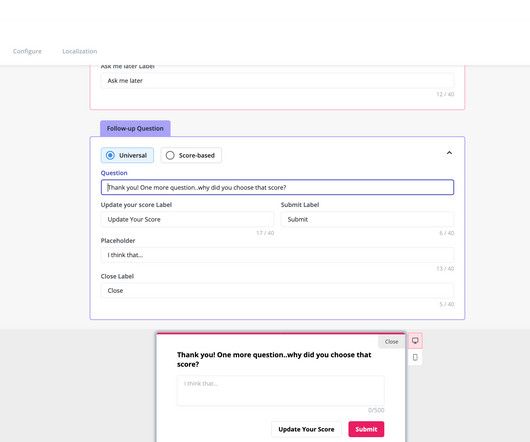Image resolution: width=530 pixels, height=442 pixels.
Task: Switch preview to mobile view icon
Action: point(415,357)
